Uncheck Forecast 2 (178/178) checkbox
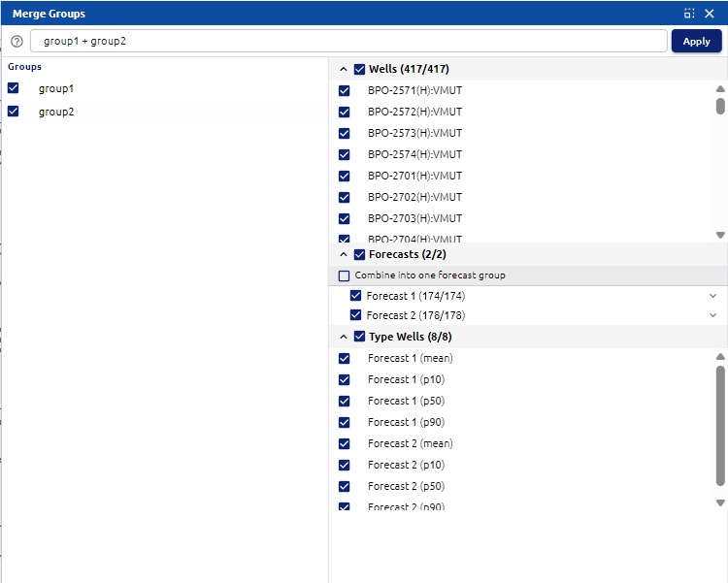728x583 pixels. point(355,315)
